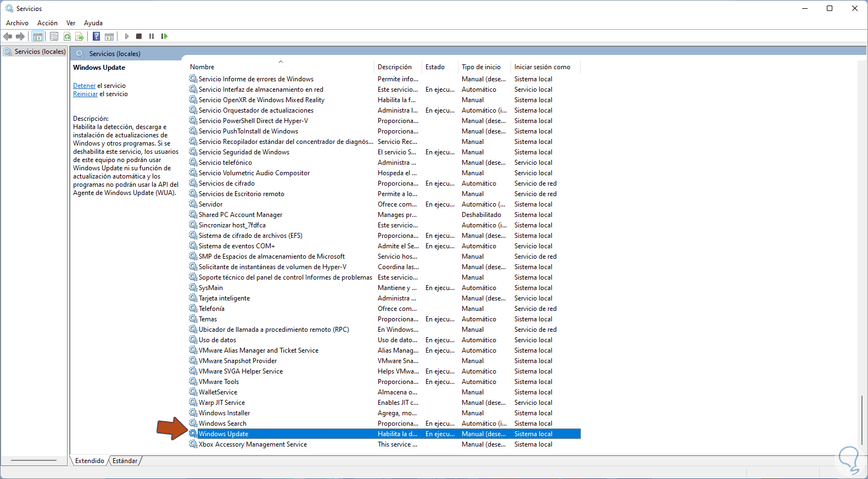This screenshot has height=479, width=868.
Task: Sort by the Descripción column header
Action: coord(398,67)
